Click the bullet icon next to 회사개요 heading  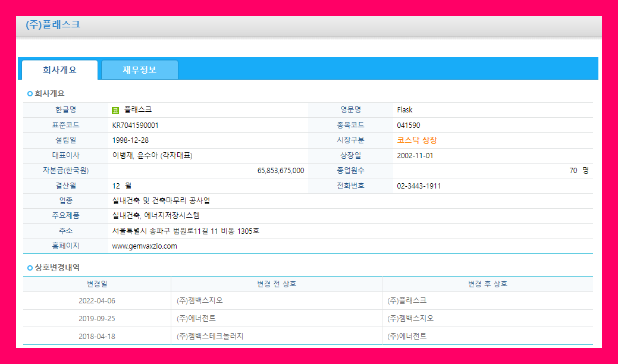(x=30, y=94)
